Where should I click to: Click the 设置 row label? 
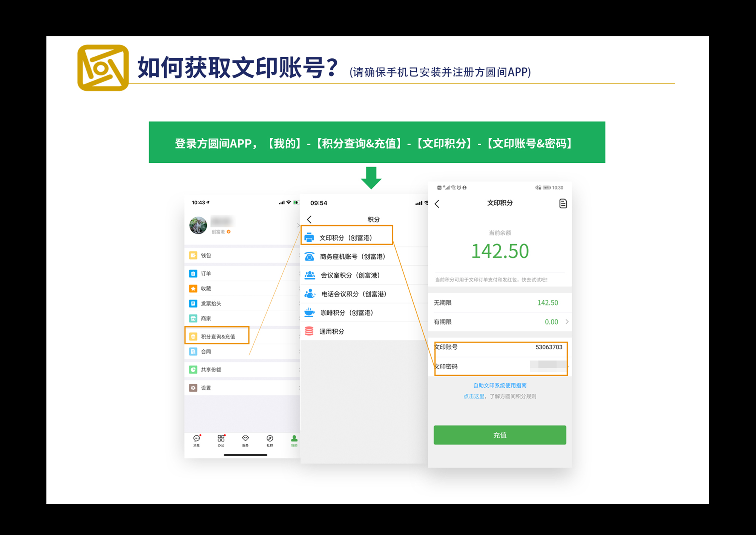pyautogui.click(x=206, y=388)
